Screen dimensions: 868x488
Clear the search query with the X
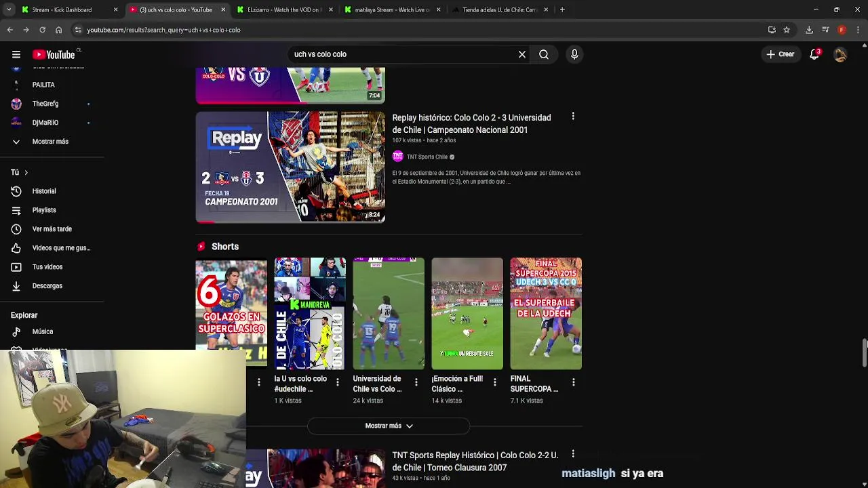522,54
